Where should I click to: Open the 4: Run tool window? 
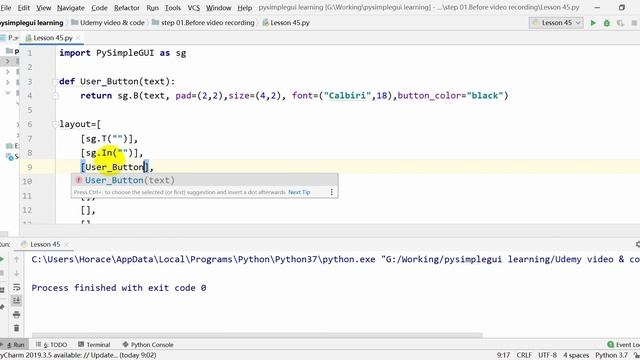(14, 344)
